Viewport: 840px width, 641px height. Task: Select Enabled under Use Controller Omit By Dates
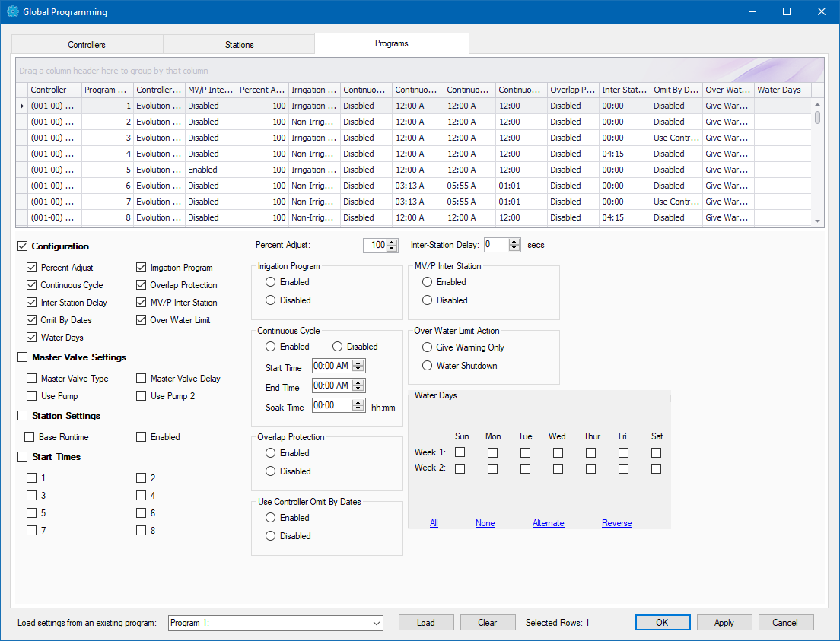coord(271,517)
